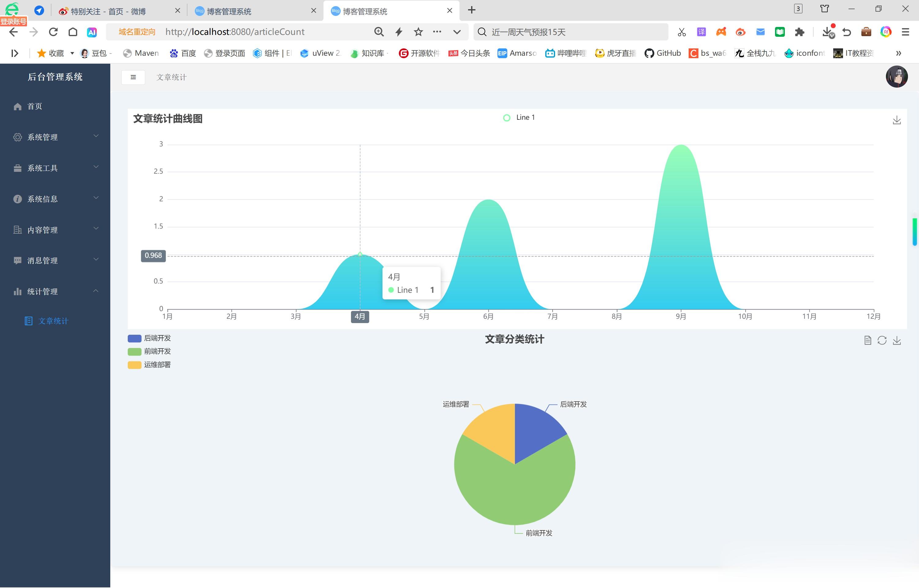Click the pie chart restore/refresh icon
919x588 pixels.
882,340
